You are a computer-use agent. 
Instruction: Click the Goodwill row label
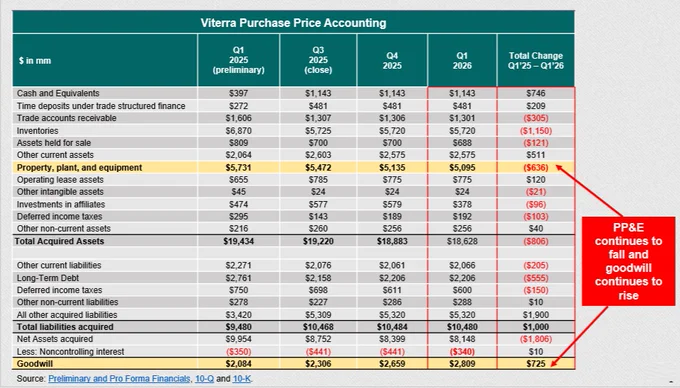point(35,364)
